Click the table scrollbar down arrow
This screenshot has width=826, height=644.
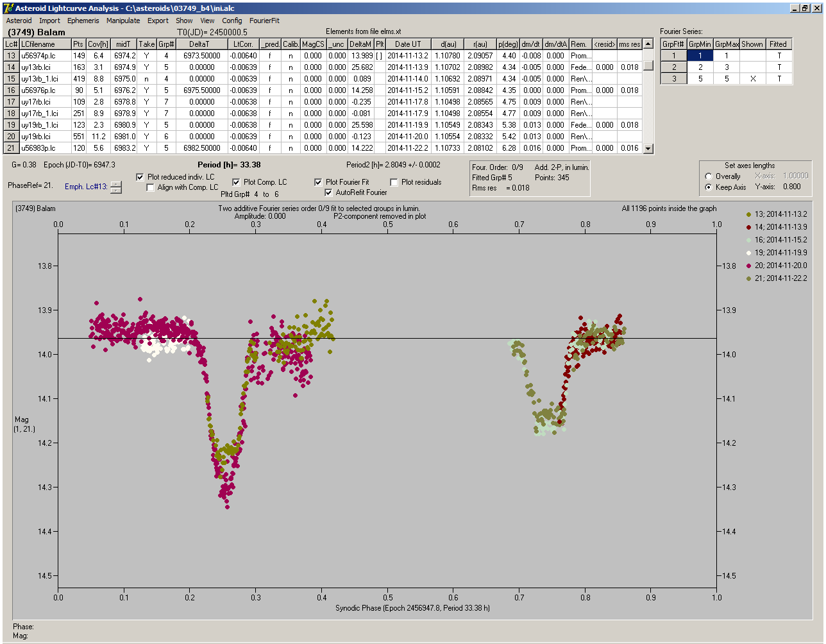648,149
